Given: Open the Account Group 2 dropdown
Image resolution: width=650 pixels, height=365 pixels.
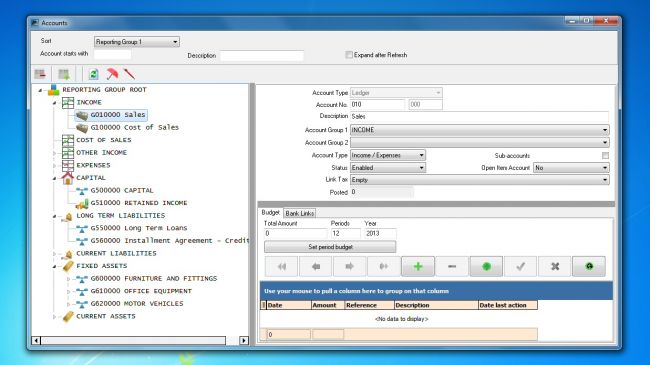Looking at the screenshot, I should point(605,143).
